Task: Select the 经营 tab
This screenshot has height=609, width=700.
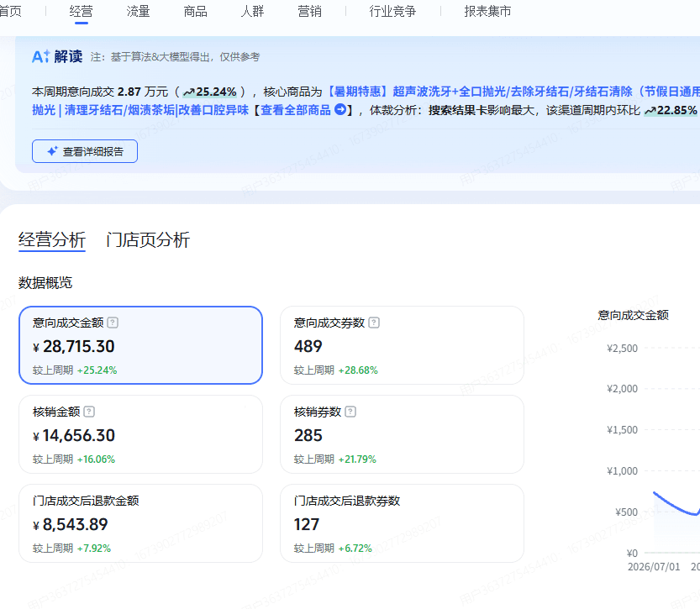Action: click(81, 11)
